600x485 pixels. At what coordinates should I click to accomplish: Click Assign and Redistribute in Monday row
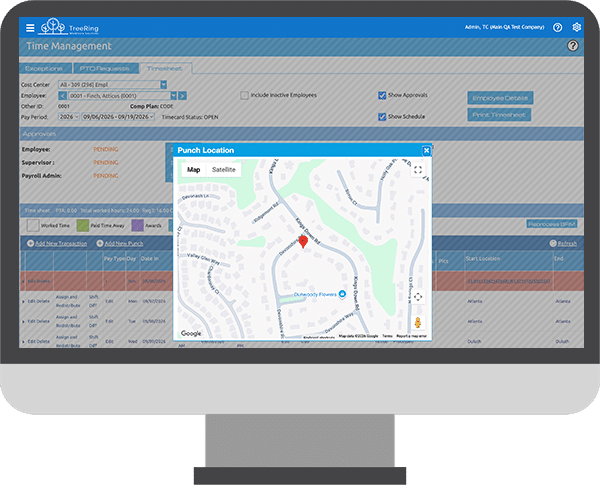tap(68, 301)
